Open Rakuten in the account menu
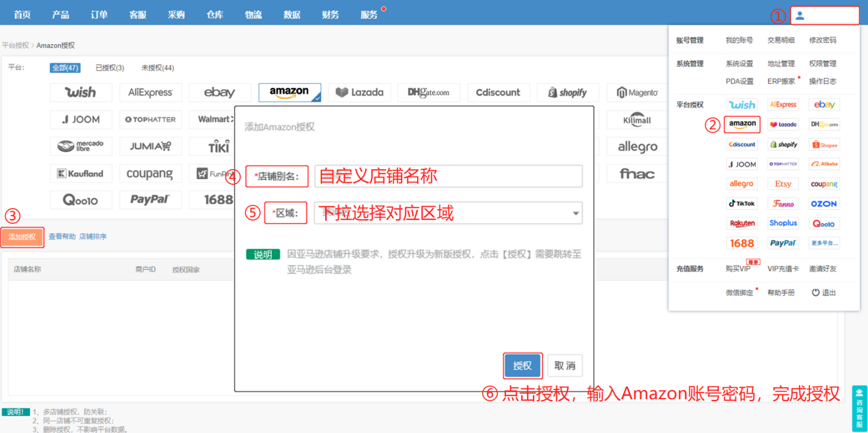 [x=742, y=223]
